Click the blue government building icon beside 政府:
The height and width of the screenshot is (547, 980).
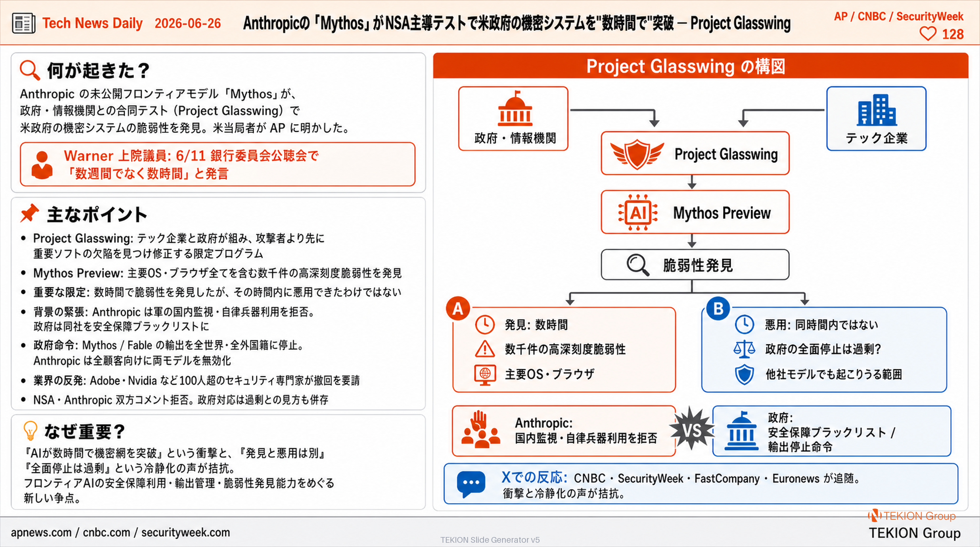pyautogui.click(x=741, y=431)
